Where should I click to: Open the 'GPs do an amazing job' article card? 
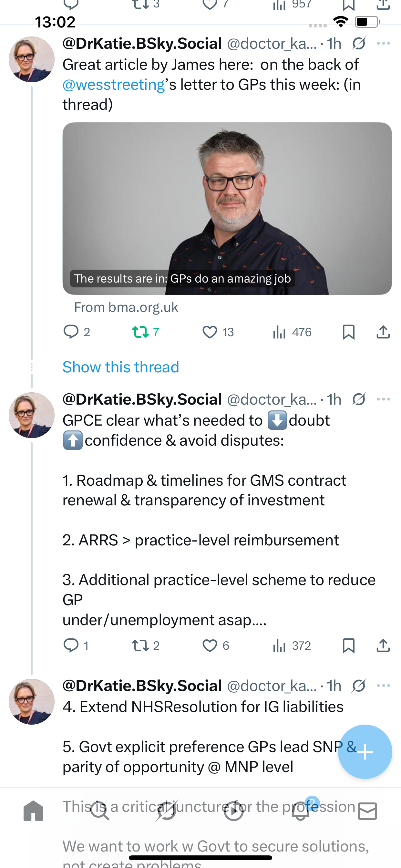click(x=227, y=208)
